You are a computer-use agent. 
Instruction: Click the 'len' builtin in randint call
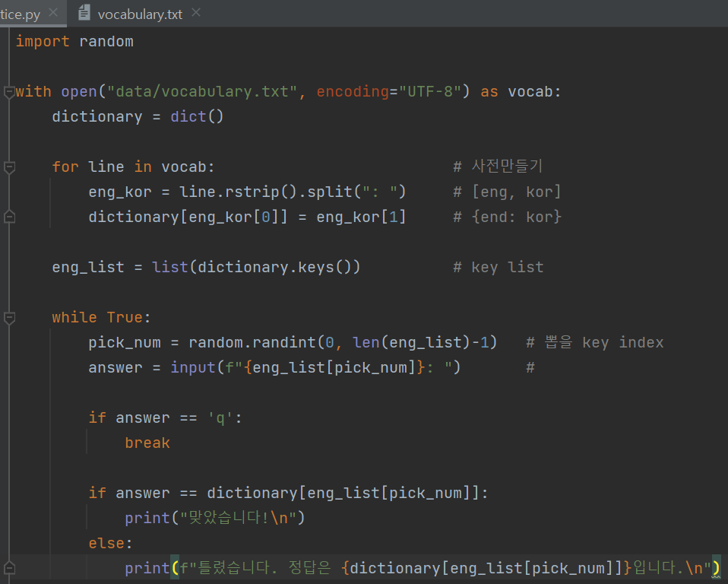pyautogui.click(x=366, y=342)
